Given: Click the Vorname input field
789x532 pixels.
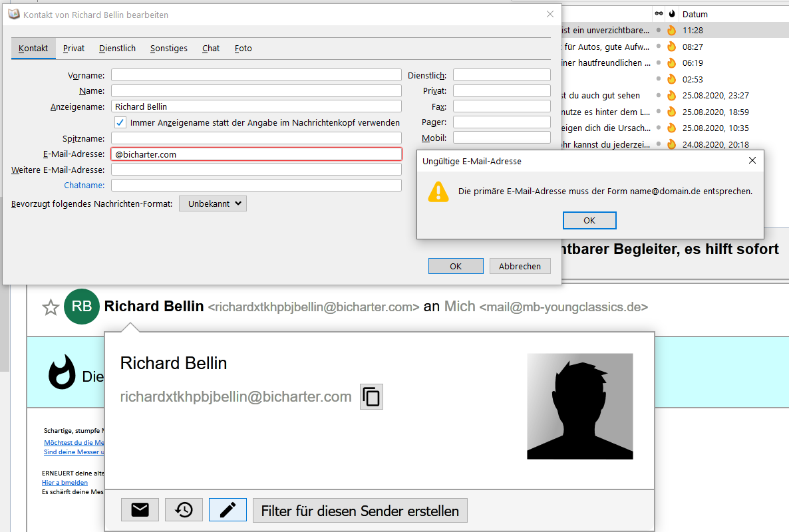Looking at the screenshot, I should click(256, 75).
